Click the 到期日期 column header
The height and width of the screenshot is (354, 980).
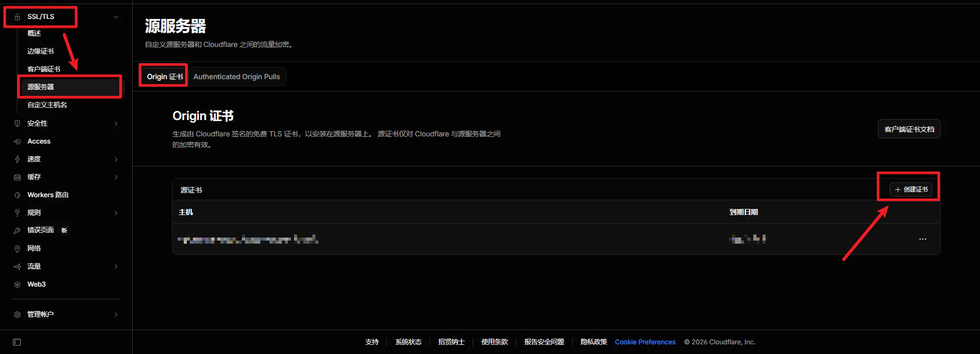coord(744,212)
